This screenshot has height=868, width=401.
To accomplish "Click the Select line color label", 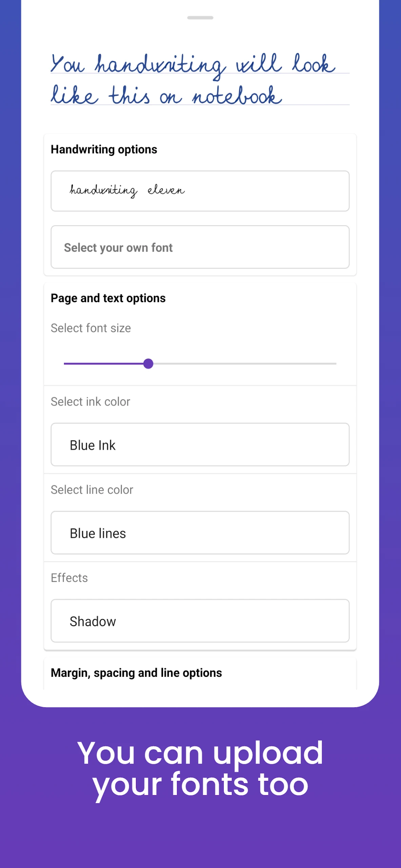I will [92, 490].
